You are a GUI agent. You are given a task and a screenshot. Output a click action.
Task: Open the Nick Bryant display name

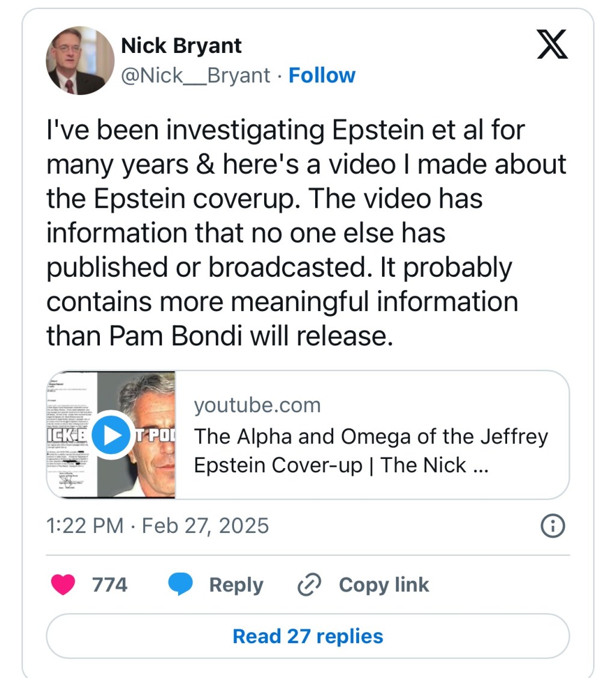(181, 46)
